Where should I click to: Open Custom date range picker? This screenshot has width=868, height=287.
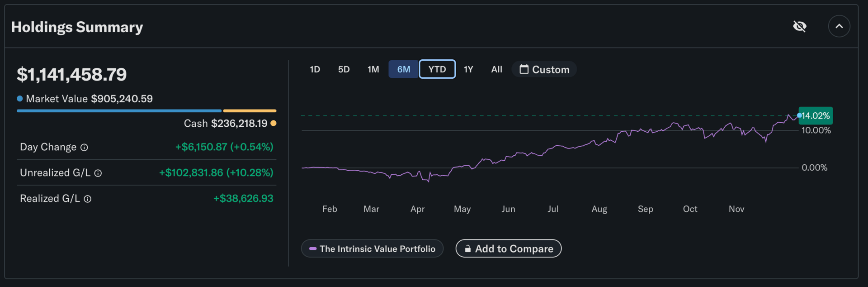coord(544,69)
